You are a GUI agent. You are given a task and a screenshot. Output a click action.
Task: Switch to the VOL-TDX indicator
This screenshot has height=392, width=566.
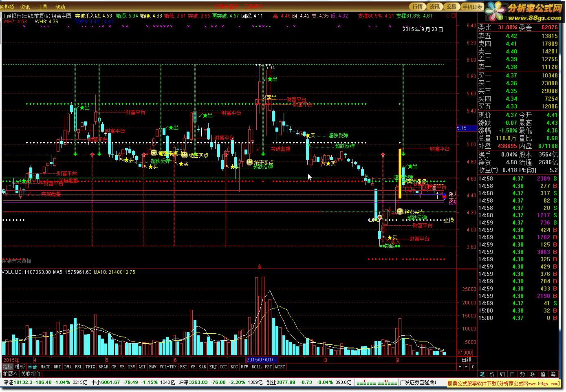point(168,367)
